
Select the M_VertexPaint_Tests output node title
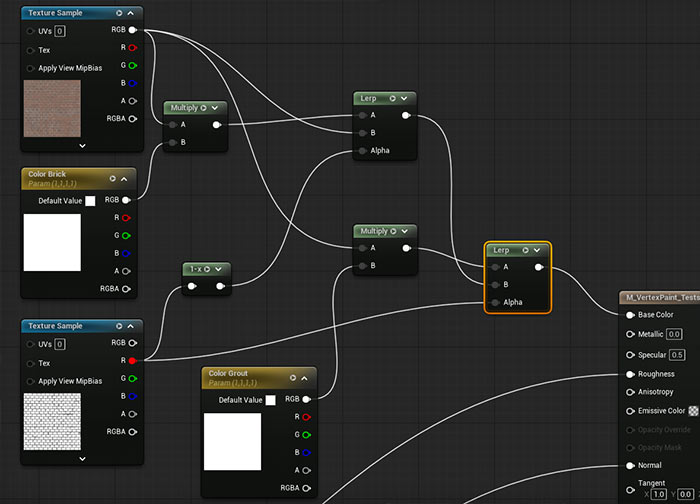point(660,297)
